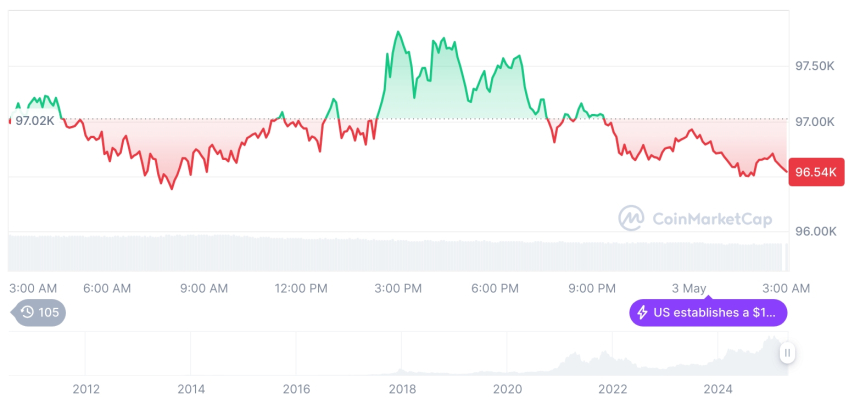Image resolution: width=860 pixels, height=401 pixels.
Task: Click the 105 history events badge
Action: (x=40, y=312)
